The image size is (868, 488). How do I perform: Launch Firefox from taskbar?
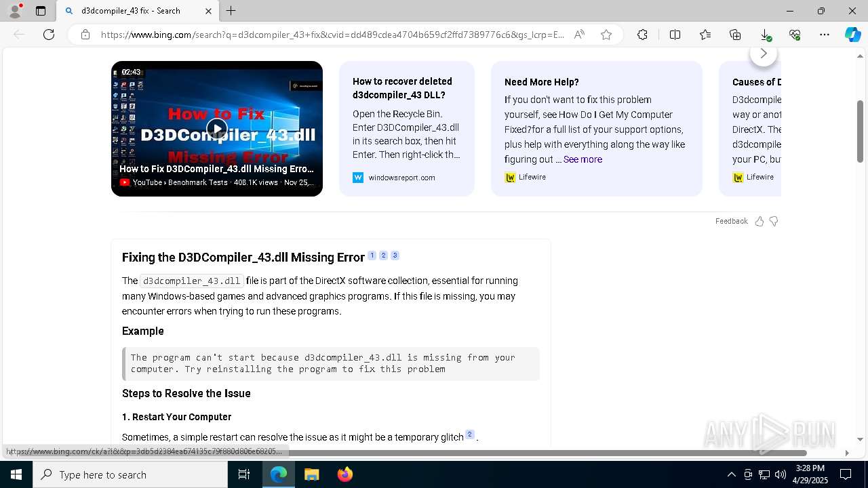(344, 474)
